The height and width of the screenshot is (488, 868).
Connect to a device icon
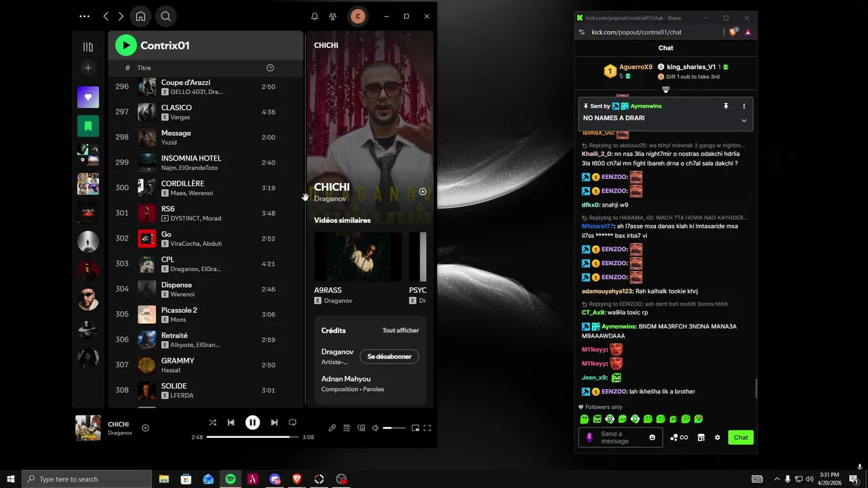361,428
